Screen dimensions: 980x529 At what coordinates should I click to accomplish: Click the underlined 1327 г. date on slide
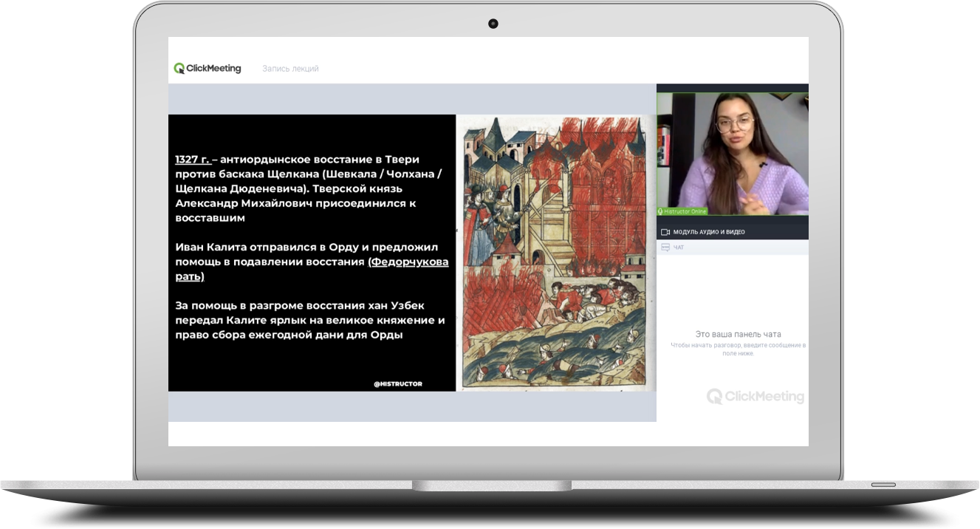point(192,160)
